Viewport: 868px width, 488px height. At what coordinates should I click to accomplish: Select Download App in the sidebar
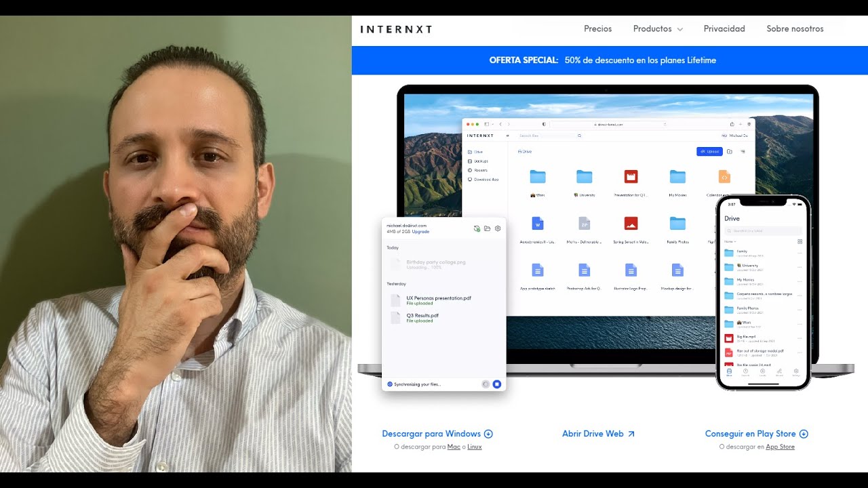[484, 180]
